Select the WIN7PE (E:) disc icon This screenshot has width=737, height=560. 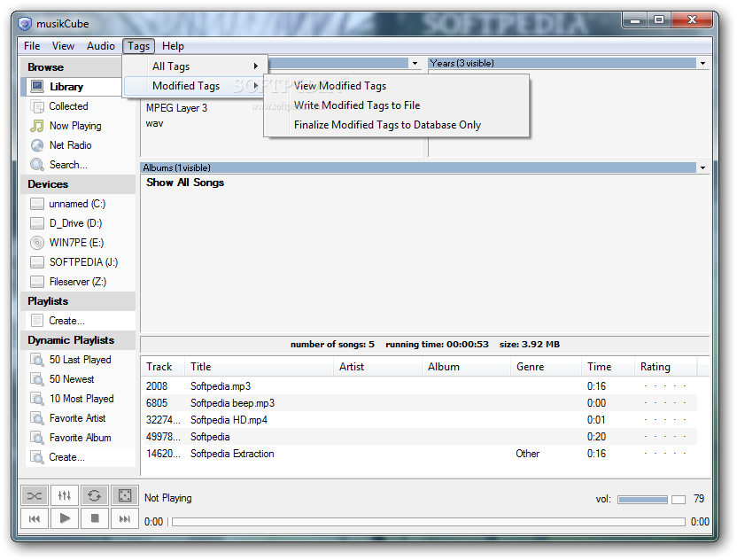(x=36, y=243)
